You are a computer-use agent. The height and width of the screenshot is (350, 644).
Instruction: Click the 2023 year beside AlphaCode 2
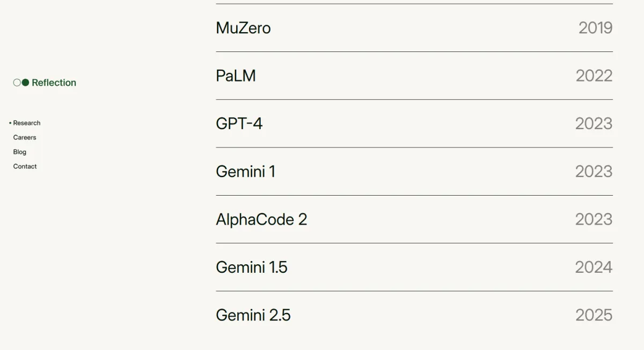pos(594,219)
